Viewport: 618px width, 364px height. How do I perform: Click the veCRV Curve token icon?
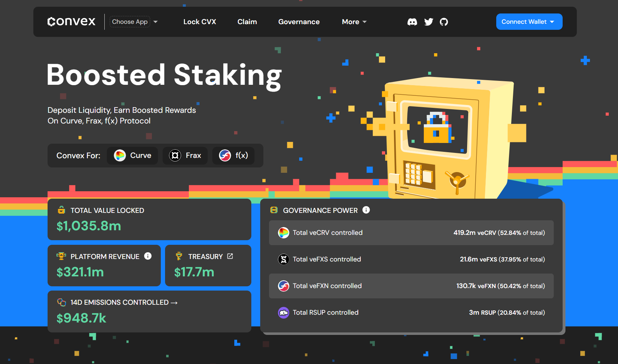point(283,233)
